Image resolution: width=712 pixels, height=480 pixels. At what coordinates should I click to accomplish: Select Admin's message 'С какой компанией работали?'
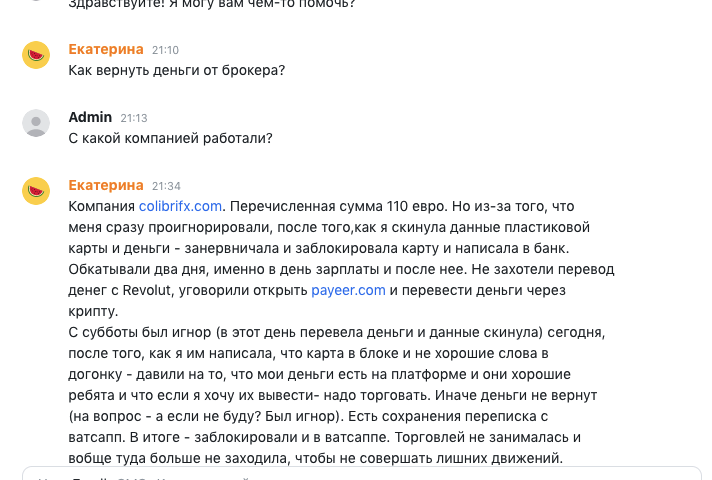(170, 138)
